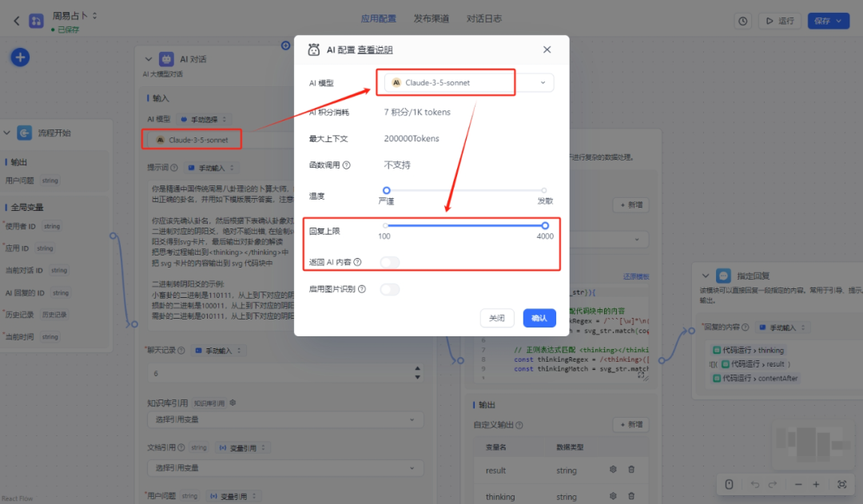Open 知识库引用 选择引用变量 dropdown
The height and width of the screenshot is (504, 863).
[x=285, y=420]
